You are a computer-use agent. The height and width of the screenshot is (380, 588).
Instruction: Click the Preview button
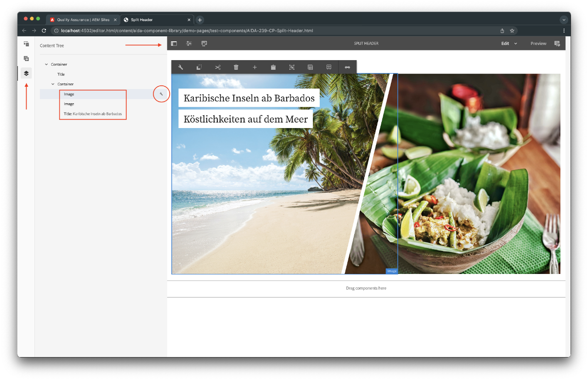(x=538, y=44)
